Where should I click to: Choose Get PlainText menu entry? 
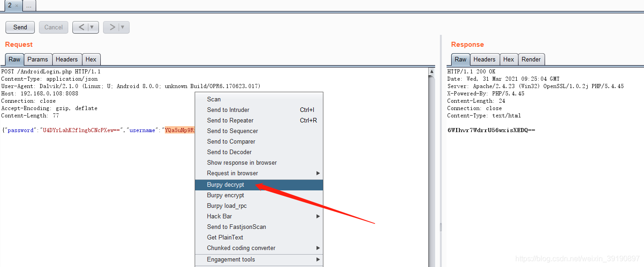[259, 237]
